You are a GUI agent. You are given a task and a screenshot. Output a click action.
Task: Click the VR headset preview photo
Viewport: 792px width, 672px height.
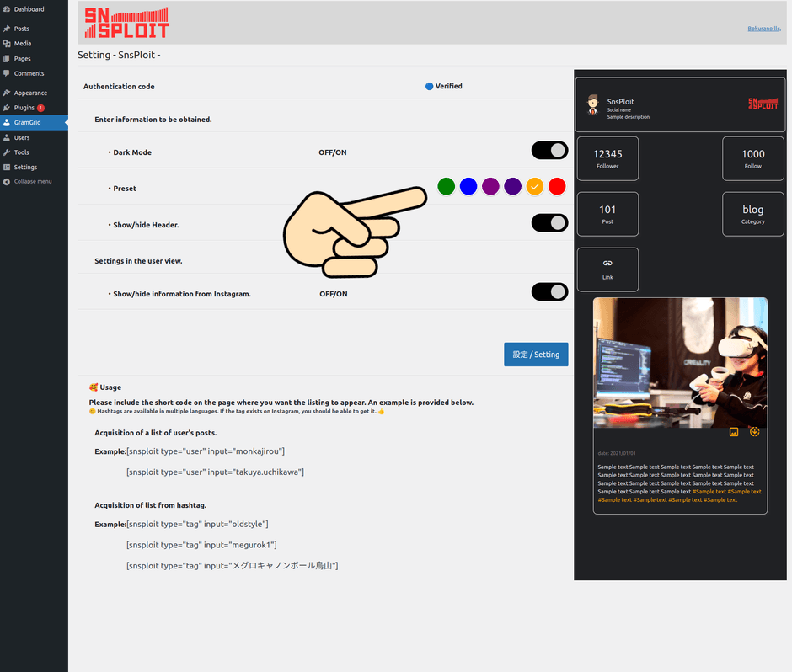(x=680, y=362)
